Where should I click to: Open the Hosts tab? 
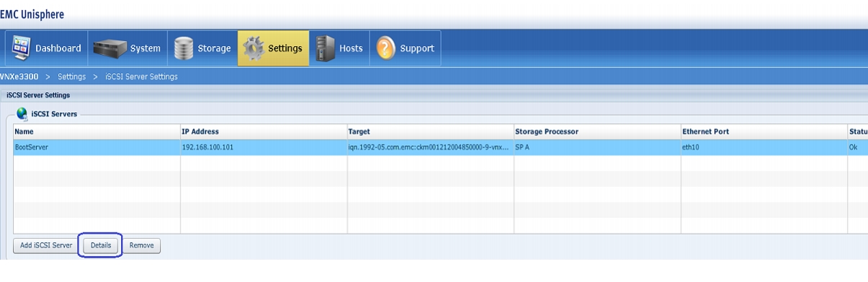[x=339, y=48]
